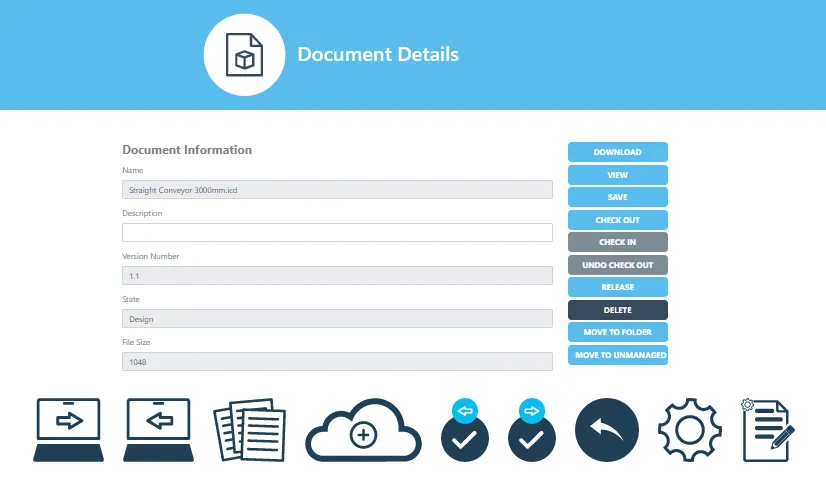
Task: Click the round undo arrow icon
Action: (607, 430)
